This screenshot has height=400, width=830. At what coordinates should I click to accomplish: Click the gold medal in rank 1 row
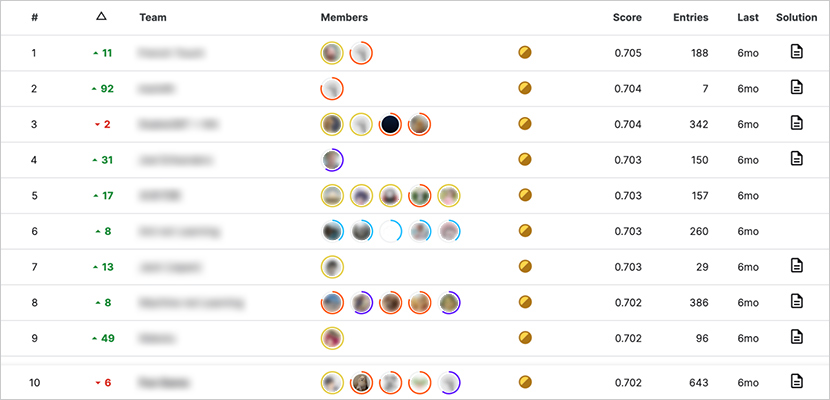coord(525,52)
